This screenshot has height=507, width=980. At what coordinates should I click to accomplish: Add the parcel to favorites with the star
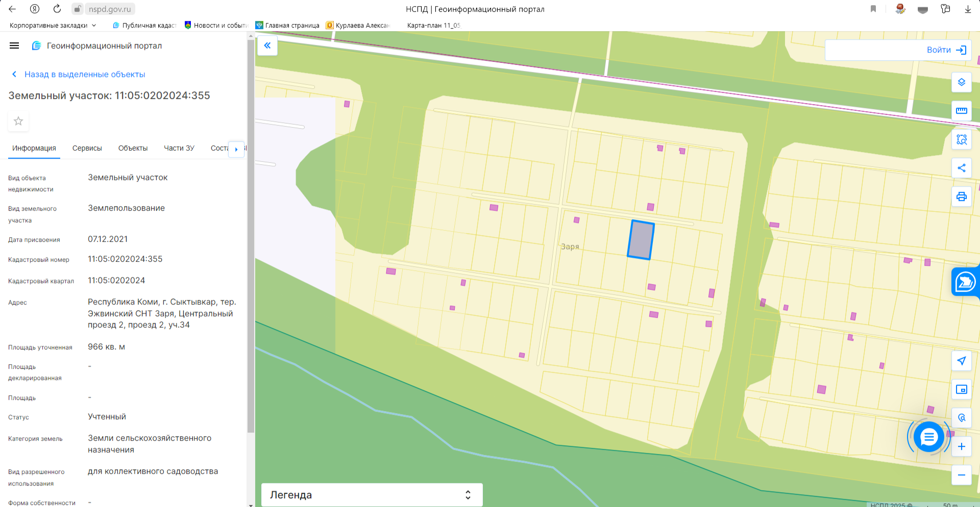tap(18, 121)
